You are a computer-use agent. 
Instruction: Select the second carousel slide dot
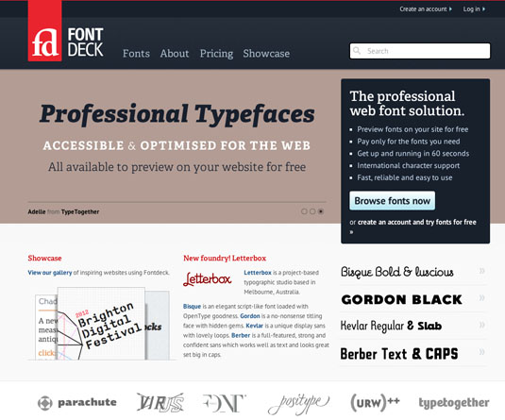(x=312, y=211)
